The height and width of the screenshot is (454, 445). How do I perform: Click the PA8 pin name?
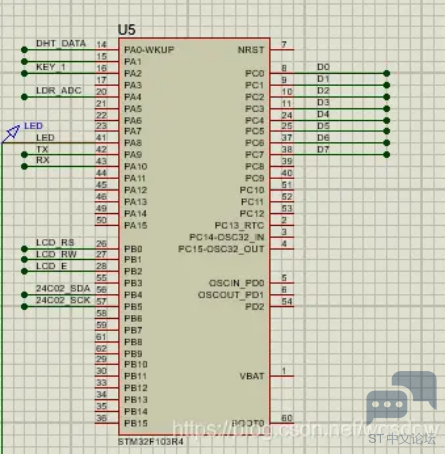[x=133, y=143]
